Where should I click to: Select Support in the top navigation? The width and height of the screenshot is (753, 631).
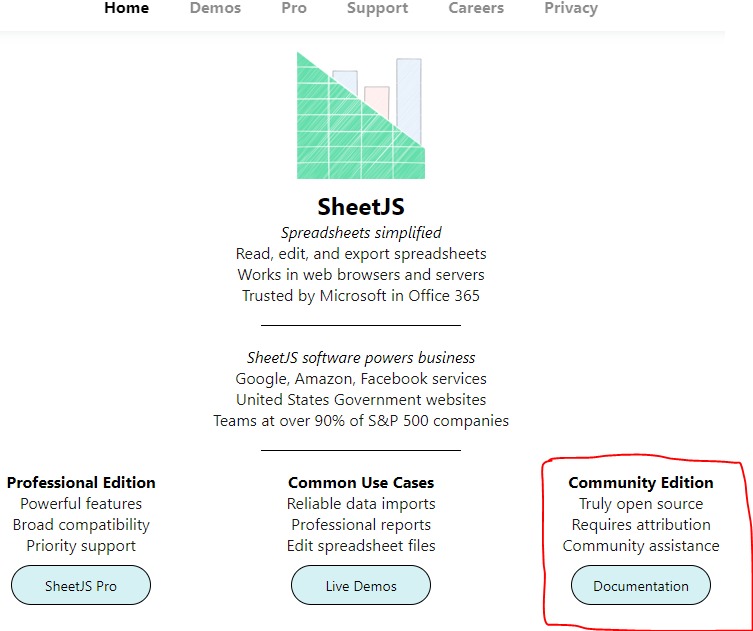pyautogui.click(x=377, y=8)
